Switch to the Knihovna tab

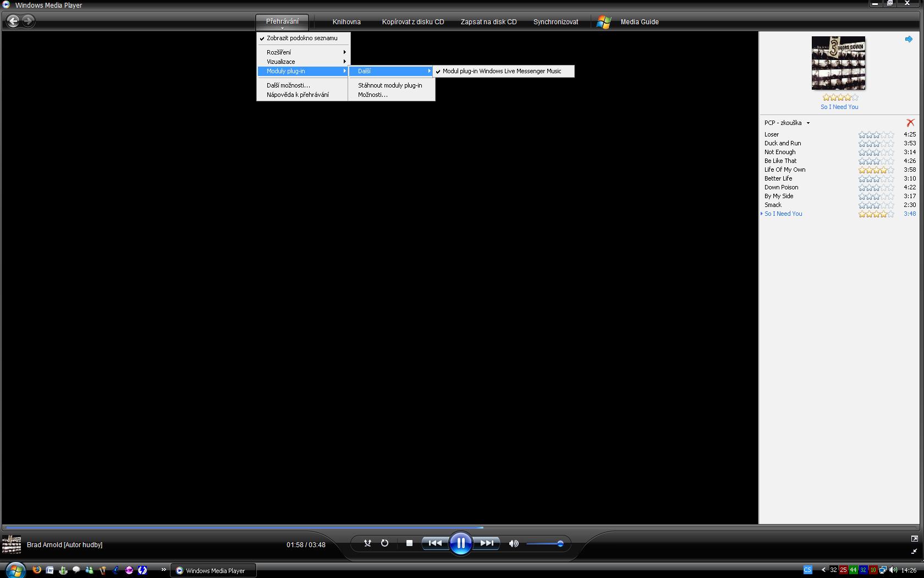pyautogui.click(x=346, y=22)
